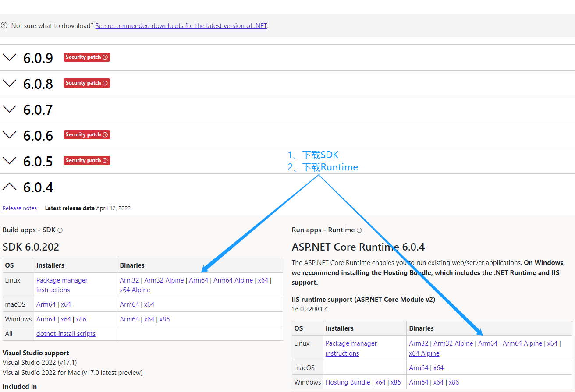The height and width of the screenshot is (392, 575).
Task: Click info icon on 6.0.5 Security patch badge
Action: coord(105,161)
